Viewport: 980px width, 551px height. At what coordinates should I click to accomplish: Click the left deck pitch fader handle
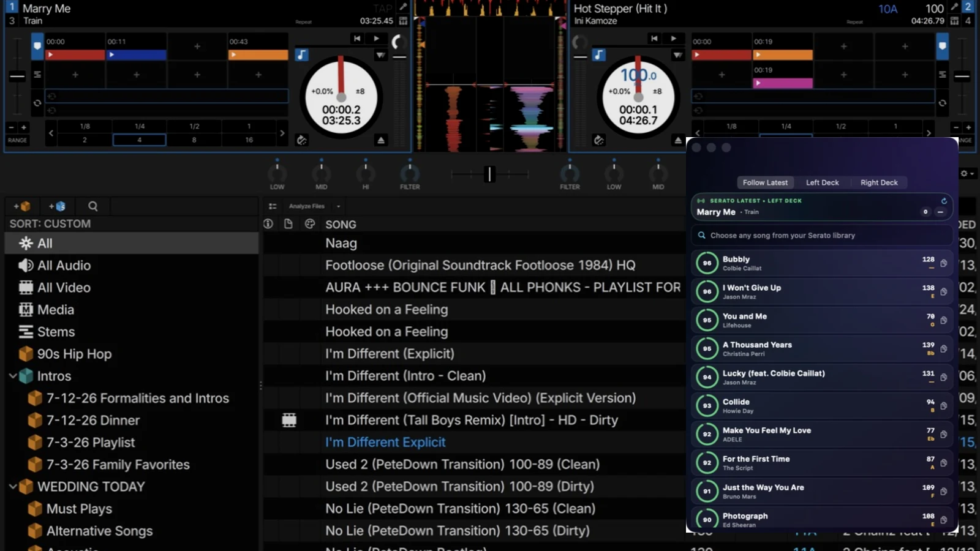click(17, 77)
